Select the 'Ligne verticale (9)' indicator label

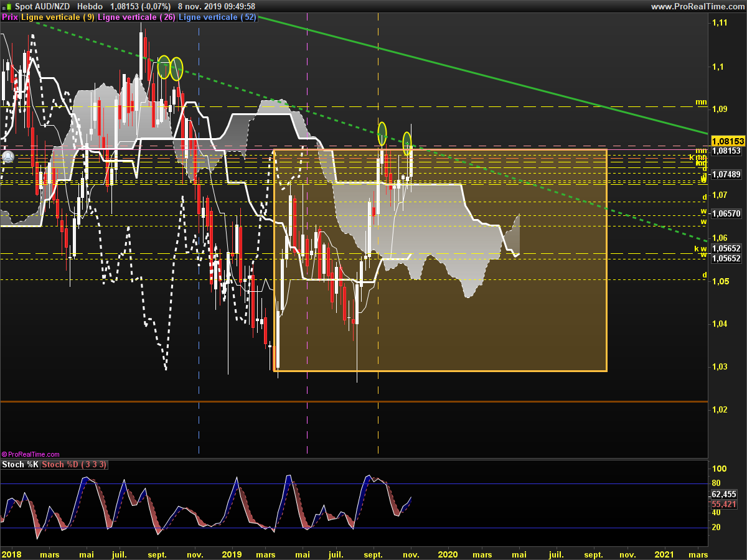[58, 17]
